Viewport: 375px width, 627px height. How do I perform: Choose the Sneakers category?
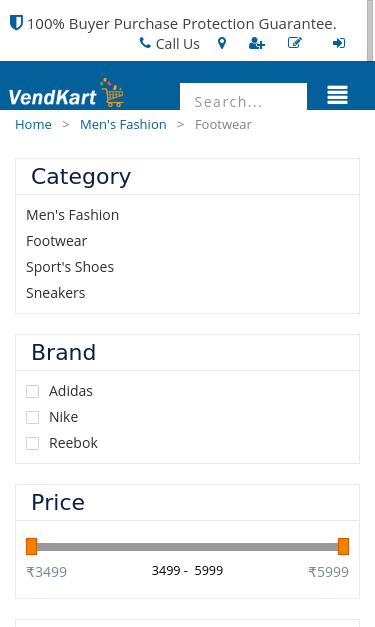[x=56, y=293]
